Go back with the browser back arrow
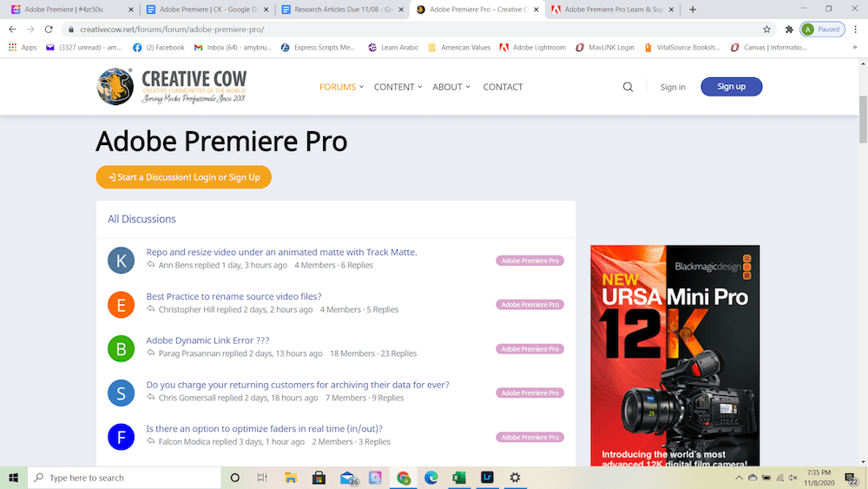 pos(12,30)
